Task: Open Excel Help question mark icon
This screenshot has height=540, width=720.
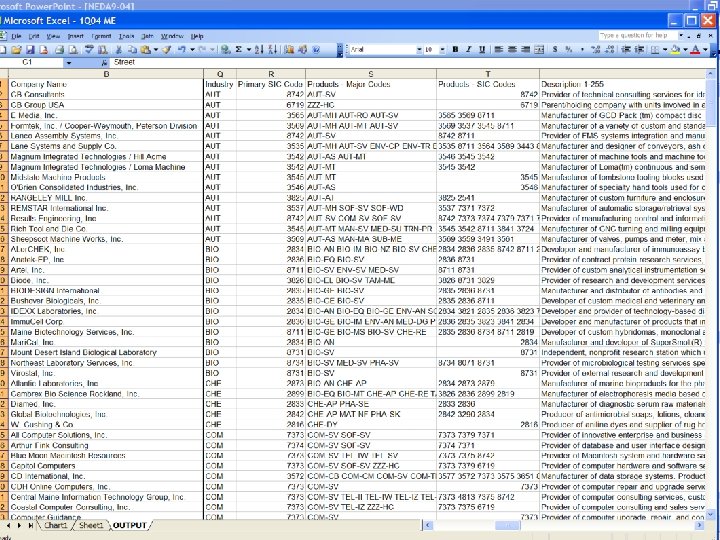Action: 316,50
